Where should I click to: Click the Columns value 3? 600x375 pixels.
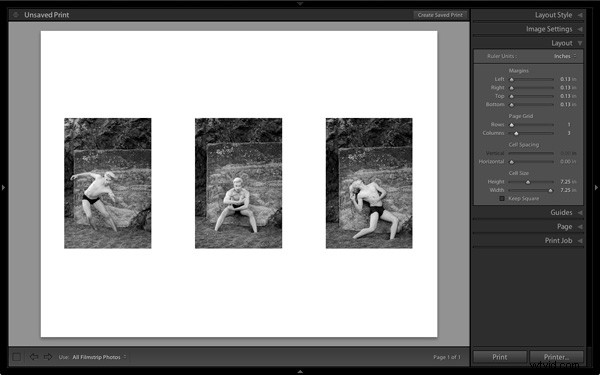pyautogui.click(x=569, y=133)
